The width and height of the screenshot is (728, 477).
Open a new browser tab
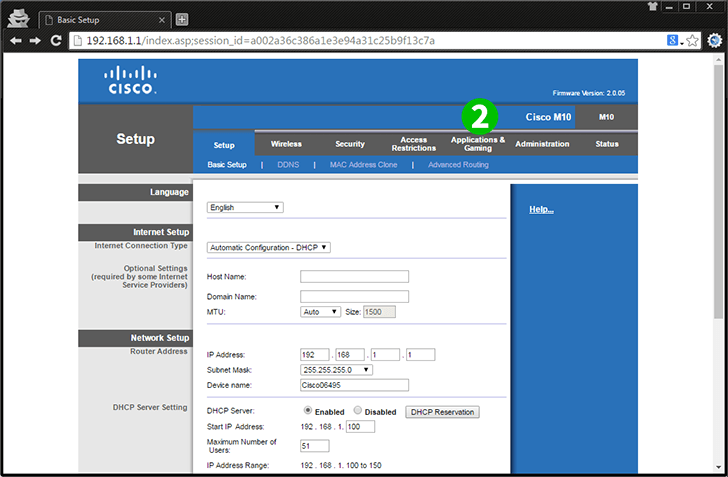coord(182,20)
